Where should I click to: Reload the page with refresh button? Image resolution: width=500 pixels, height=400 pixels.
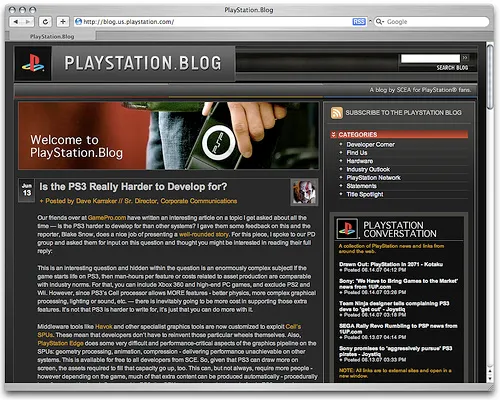point(45,22)
